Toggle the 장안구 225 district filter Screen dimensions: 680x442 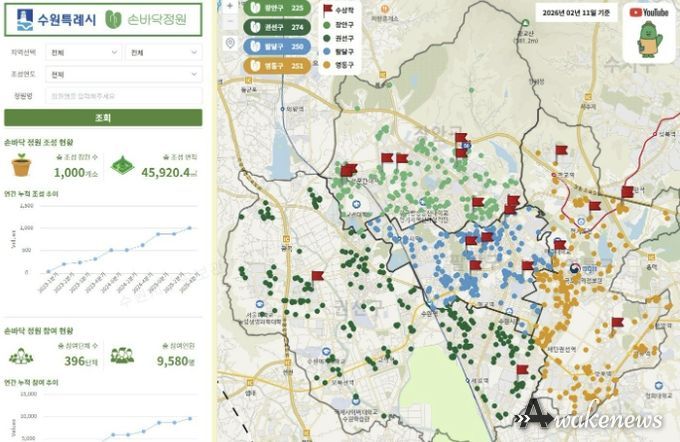(x=278, y=9)
